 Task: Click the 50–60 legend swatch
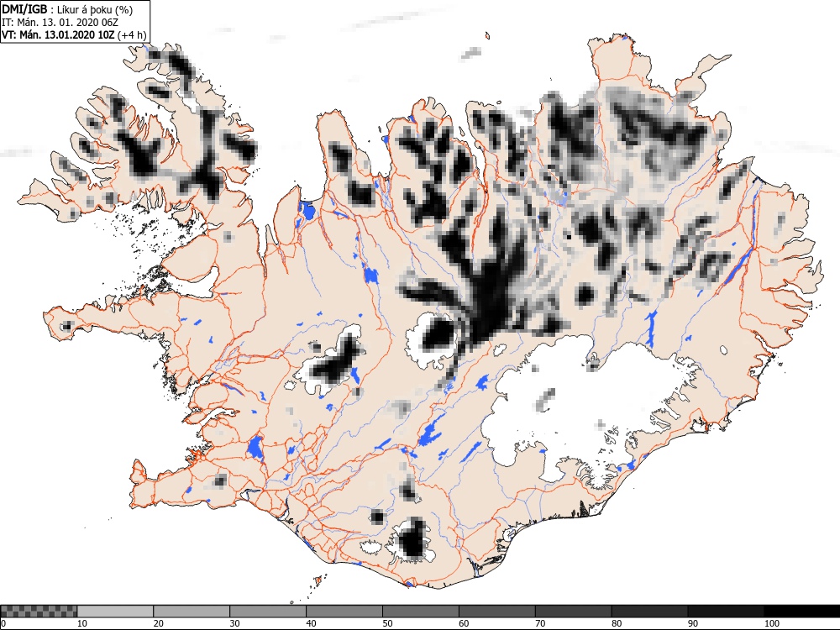tap(421, 612)
